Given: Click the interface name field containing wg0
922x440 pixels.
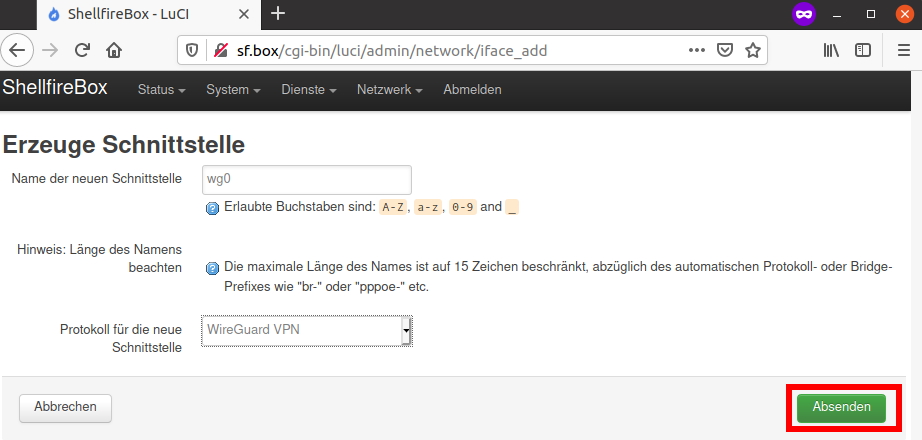Looking at the screenshot, I should point(307,180).
